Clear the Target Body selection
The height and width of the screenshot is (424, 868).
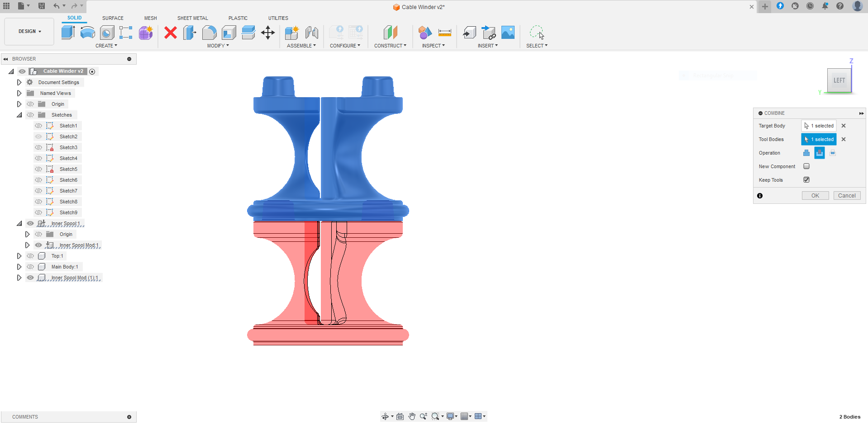844,126
